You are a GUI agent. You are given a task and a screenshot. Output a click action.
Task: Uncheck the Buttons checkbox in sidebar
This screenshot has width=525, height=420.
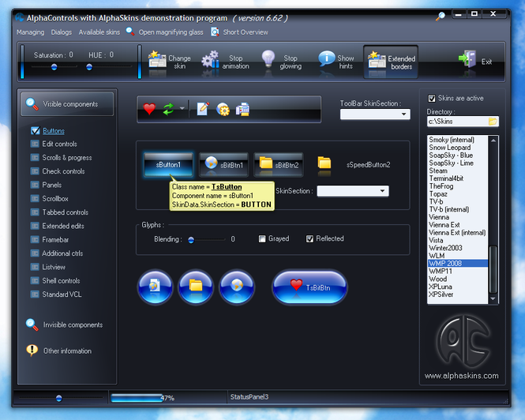[x=36, y=130]
